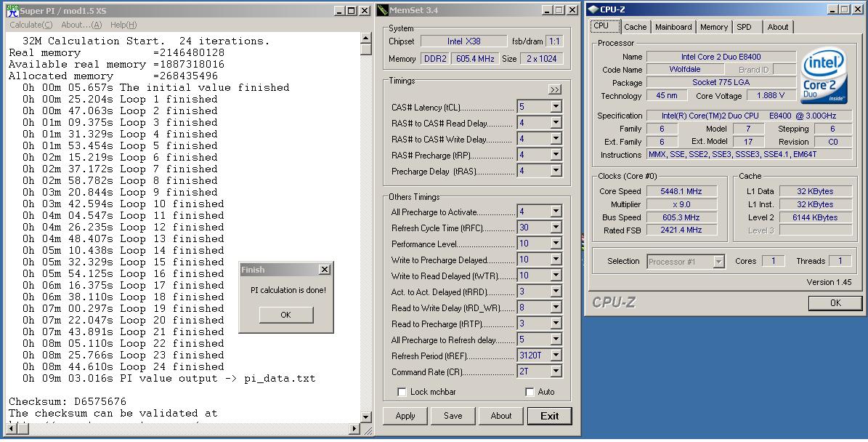Open the CAS# Latency (tCL) dropdown
Image resolution: width=868 pixels, height=442 pixels.
coord(556,107)
